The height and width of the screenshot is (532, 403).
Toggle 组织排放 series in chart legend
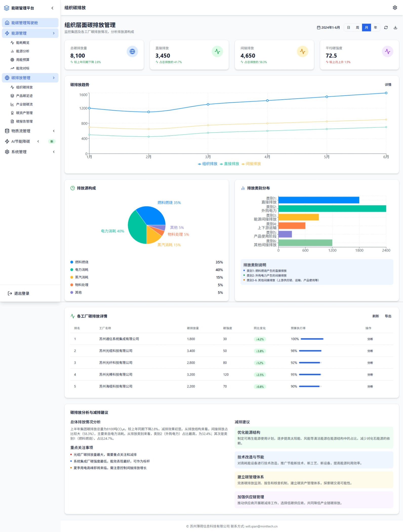click(x=208, y=164)
